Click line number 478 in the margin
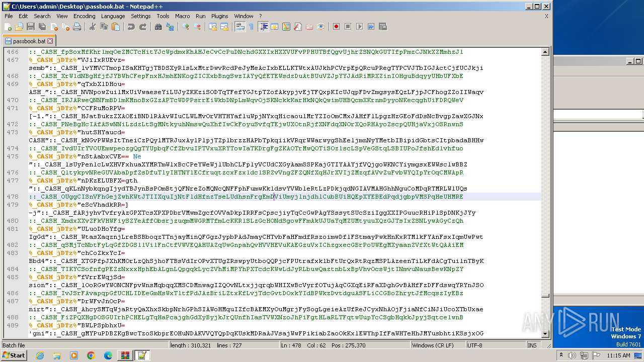 tap(12, 197)
